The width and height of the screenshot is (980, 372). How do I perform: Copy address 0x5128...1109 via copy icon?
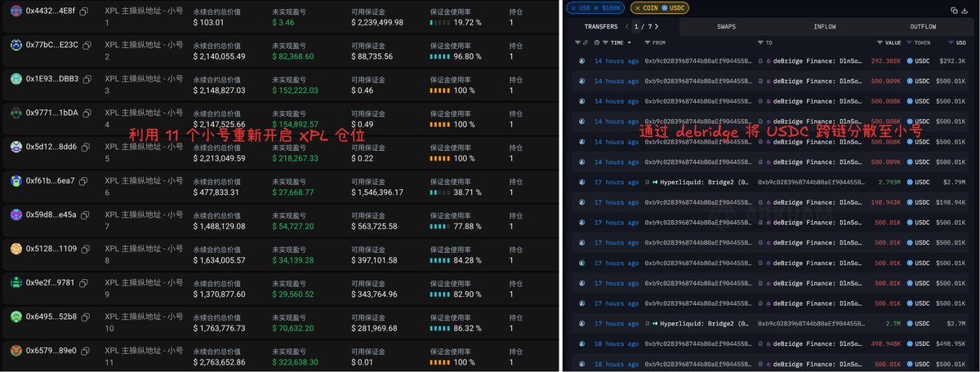85,249
